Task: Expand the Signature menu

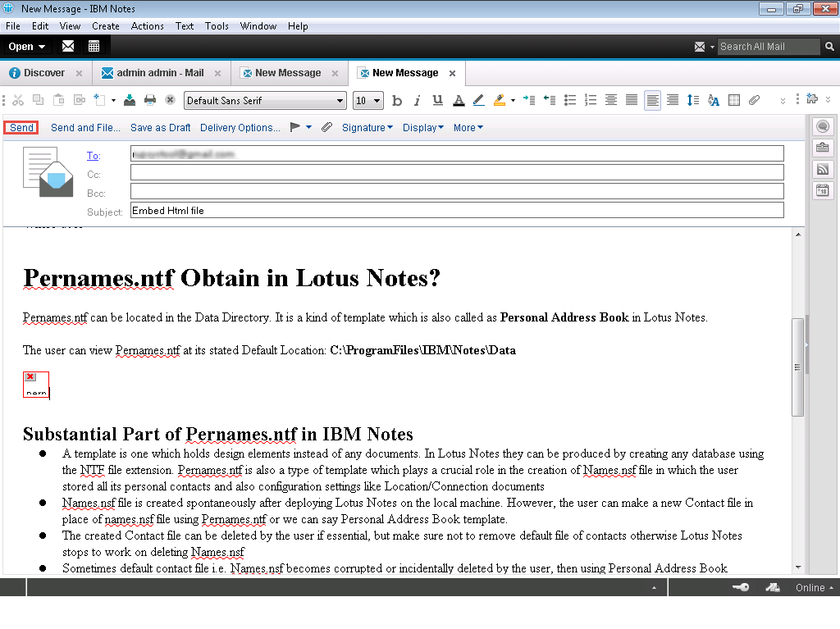Action: coord(367,127)
